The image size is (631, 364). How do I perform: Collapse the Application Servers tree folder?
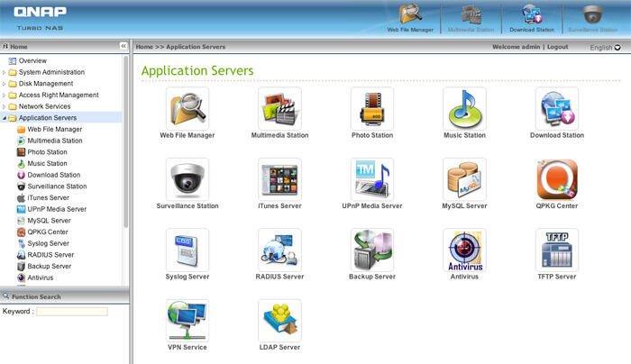point(5,118)
